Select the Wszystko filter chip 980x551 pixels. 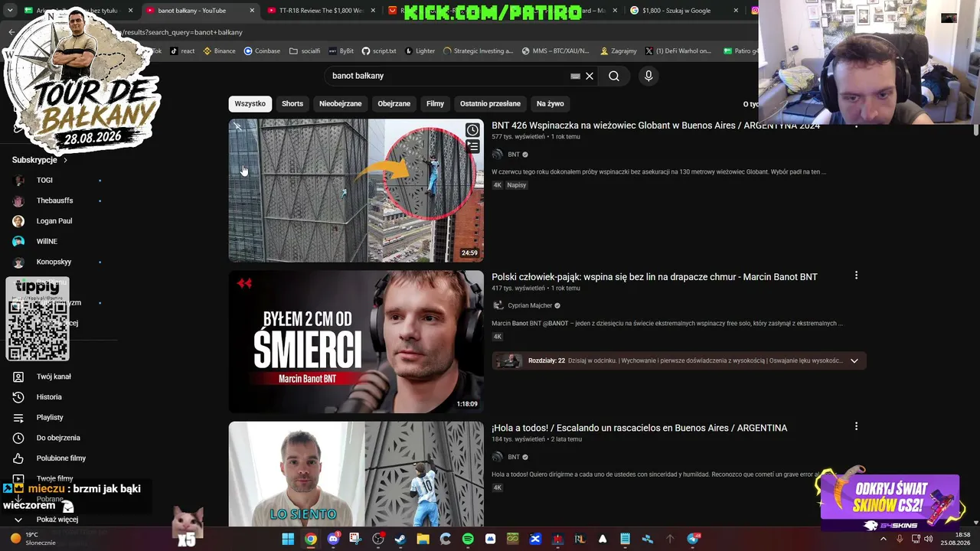(250, 104)
